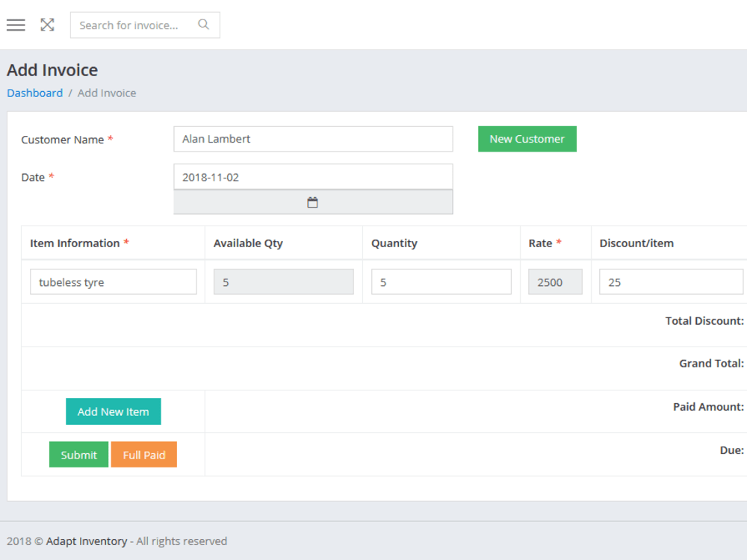Select the Date field showing 2018-11-02
747x560 pixels.
pyautogui.click(x=313, y=176)
